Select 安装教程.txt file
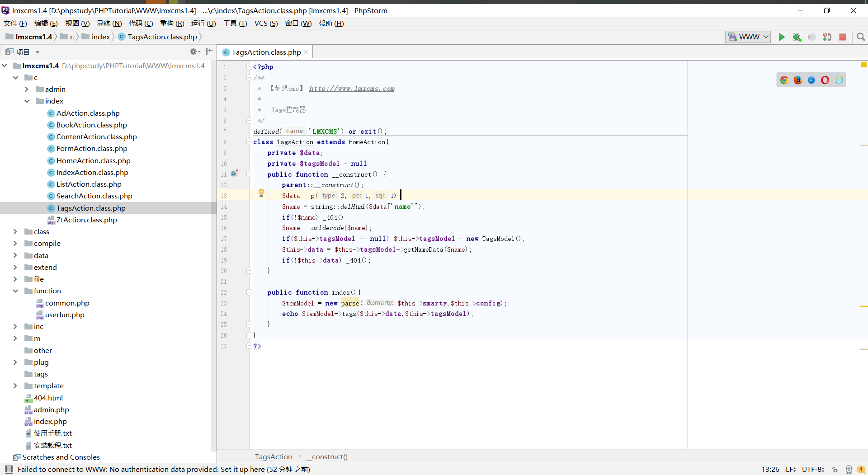868x475 pixels. point(48,445)
